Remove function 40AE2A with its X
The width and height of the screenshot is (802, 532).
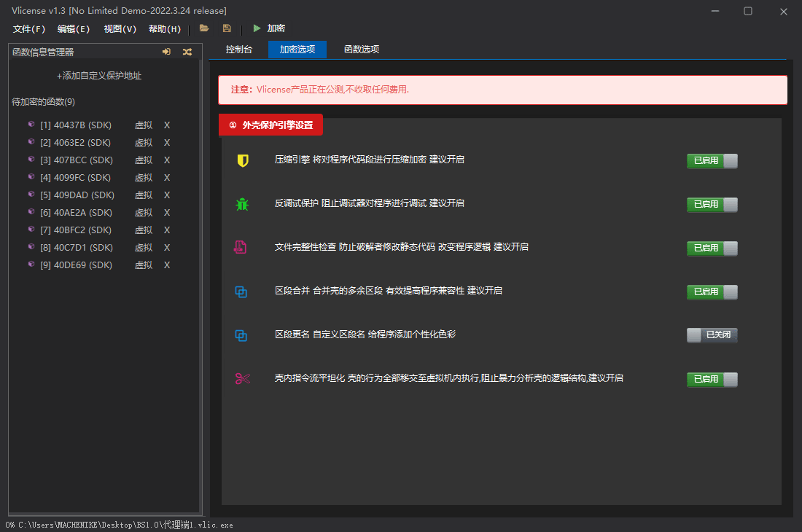[167, 213]
